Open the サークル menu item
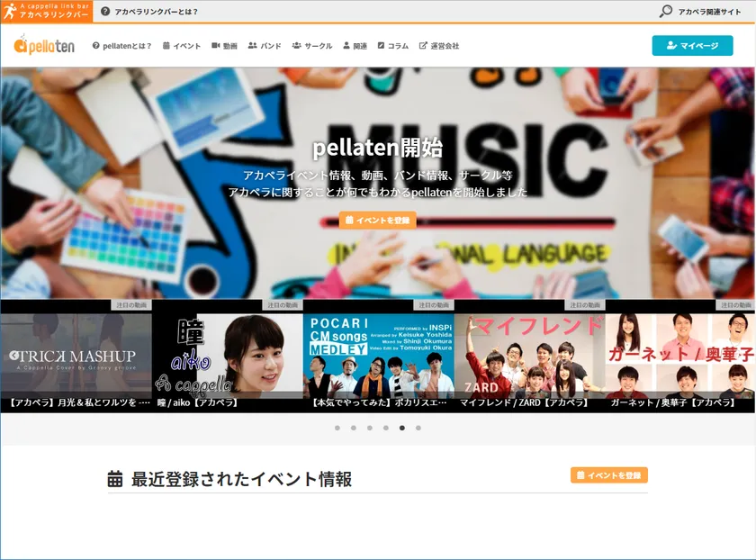Viewport: 756px width, 560px height. 312,46
